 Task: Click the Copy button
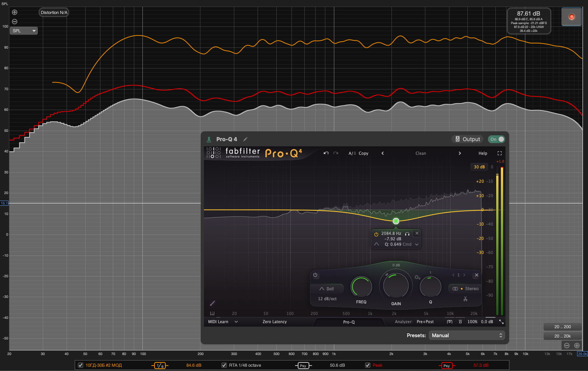pyautogui.click(x=363, y=153)
